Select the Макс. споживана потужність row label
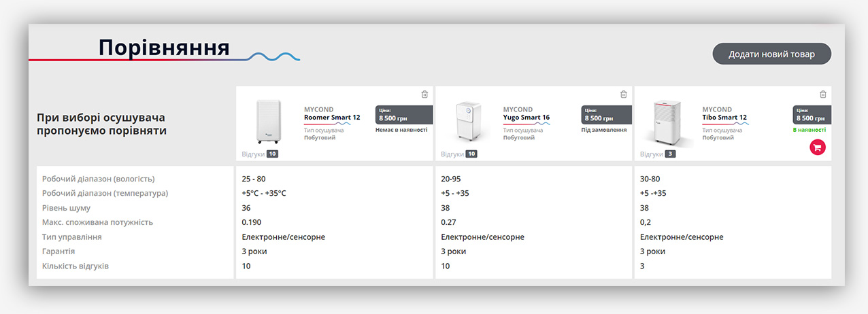The height and width of the screenshot is (314, 868). tap(97, 222)
